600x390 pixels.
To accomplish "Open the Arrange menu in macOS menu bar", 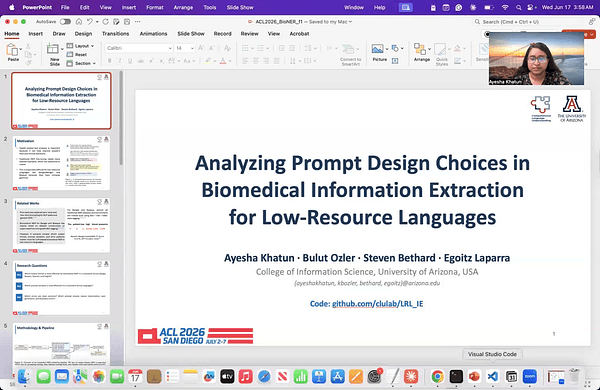I will 183,7.
